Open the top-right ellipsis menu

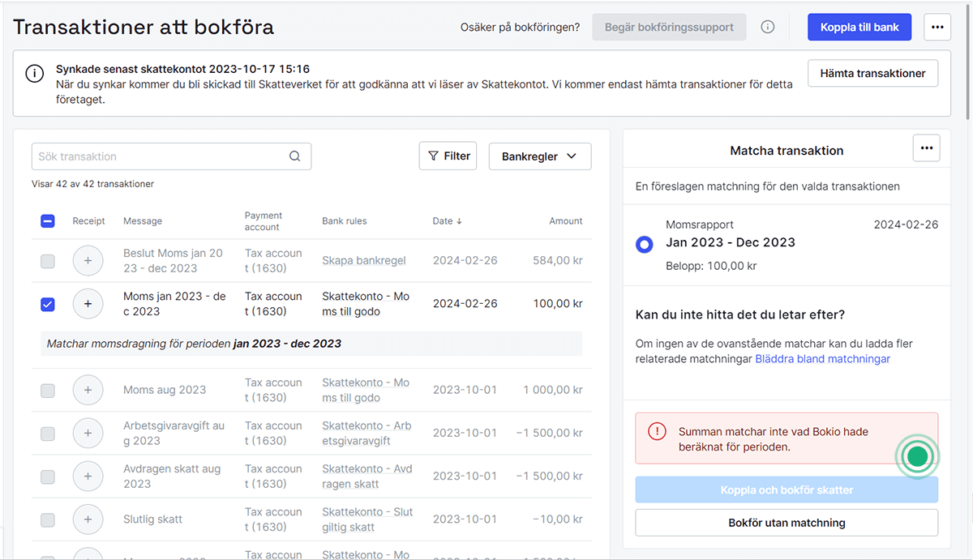tap(937, 26)
